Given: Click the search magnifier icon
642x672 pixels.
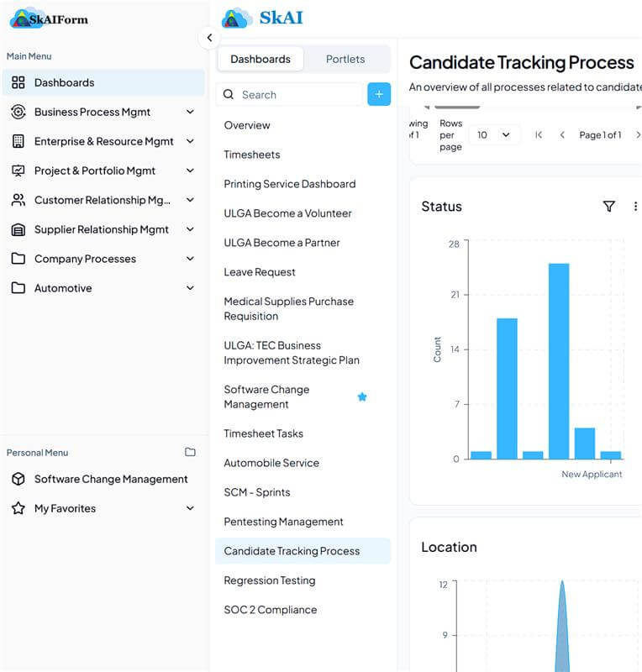Looking at the screenshot, I should 229,94.
